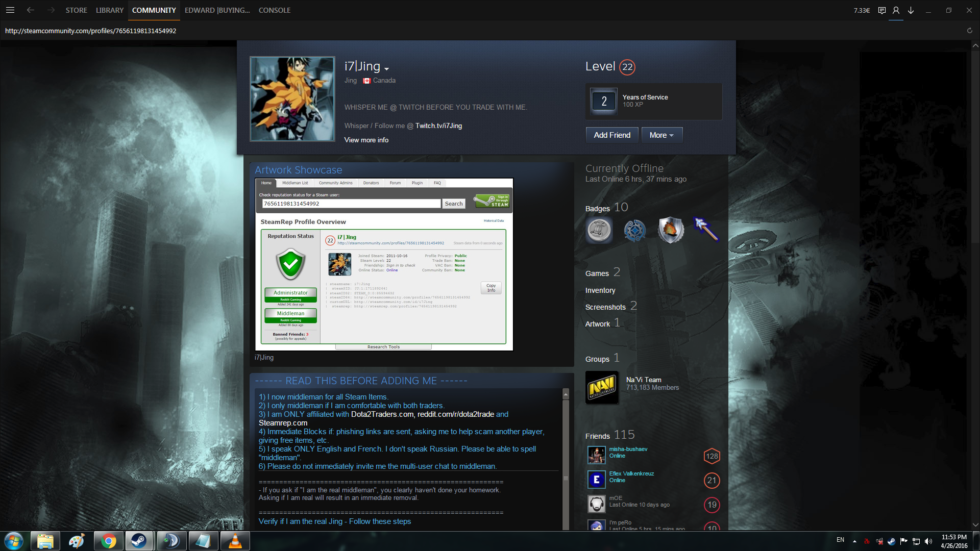Expand the i7|Jing username dropdown arrow
The height and width of the screenshot is (551, 980).
387,69
